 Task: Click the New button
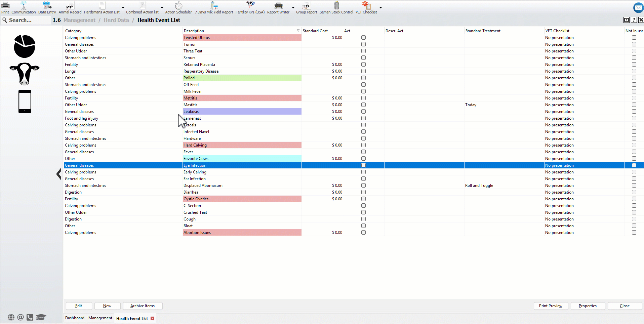point(107,306)
